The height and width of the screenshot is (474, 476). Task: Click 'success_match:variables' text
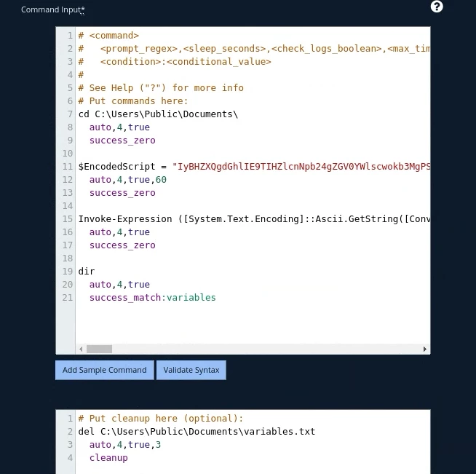153,298
